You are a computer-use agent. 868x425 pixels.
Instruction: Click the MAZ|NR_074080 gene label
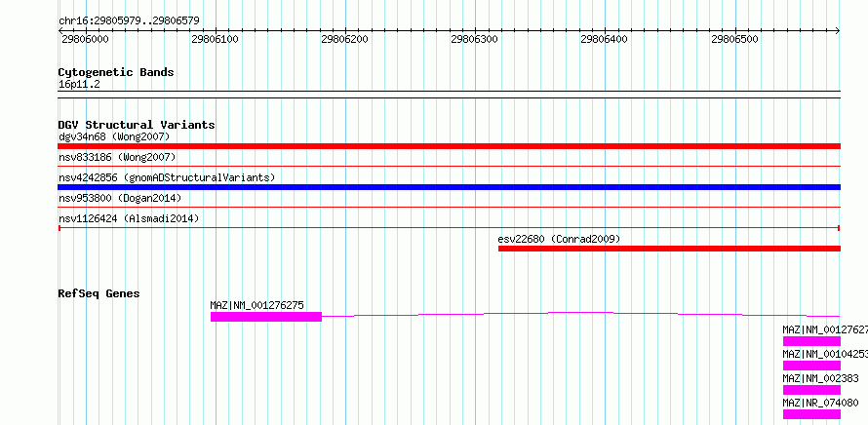820,403
